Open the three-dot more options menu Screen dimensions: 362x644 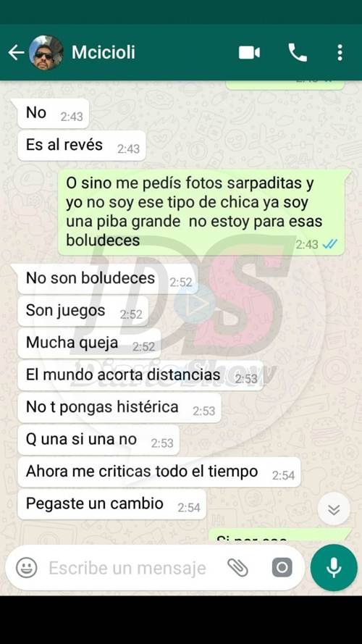click(340, 53)
